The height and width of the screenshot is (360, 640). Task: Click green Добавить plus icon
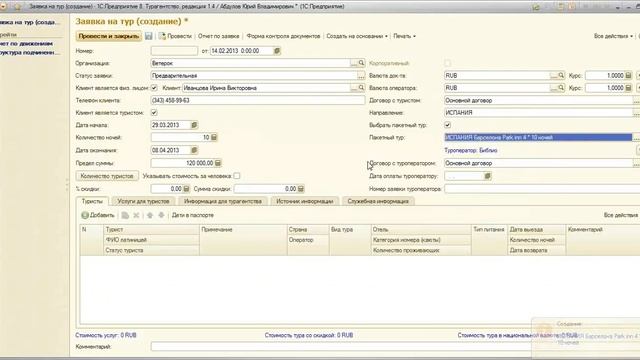[x=85, y=215]
